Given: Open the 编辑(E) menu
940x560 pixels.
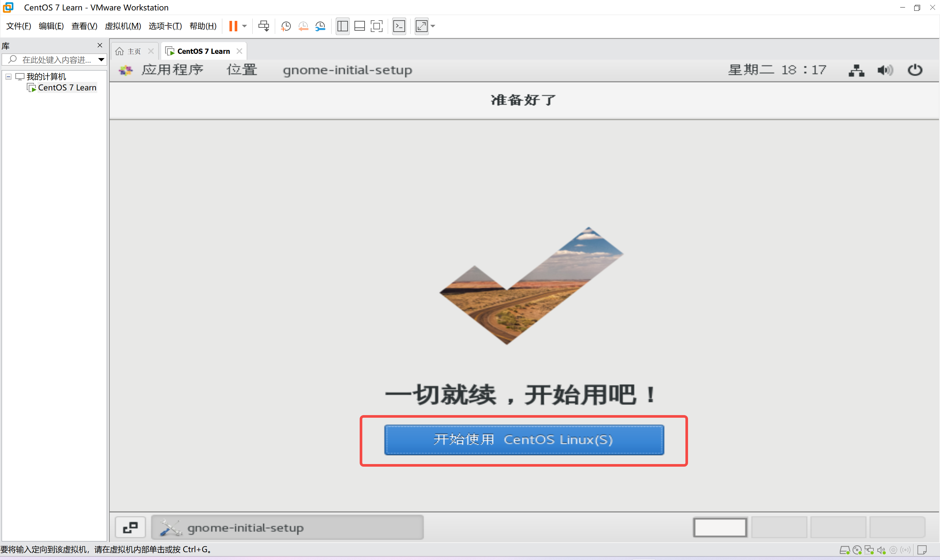Looking at the screenshot, I should (51, 26).
